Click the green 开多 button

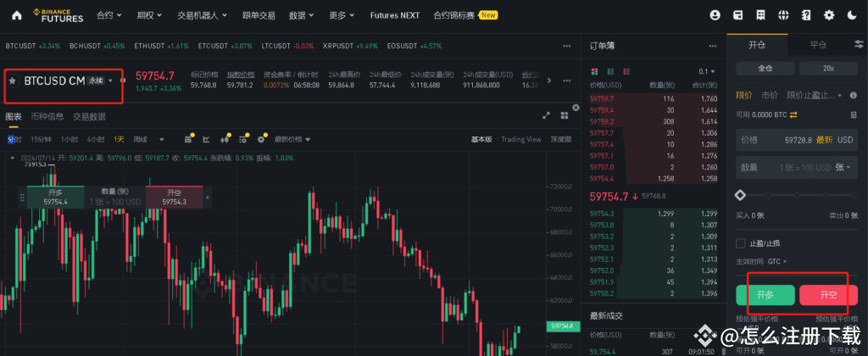point(765,295)
